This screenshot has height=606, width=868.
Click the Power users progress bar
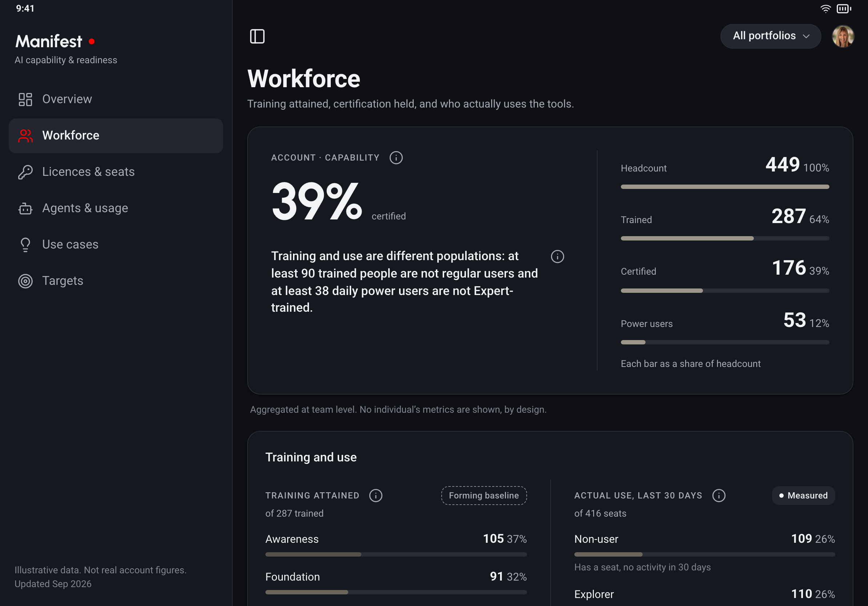(x=725, y=342)
